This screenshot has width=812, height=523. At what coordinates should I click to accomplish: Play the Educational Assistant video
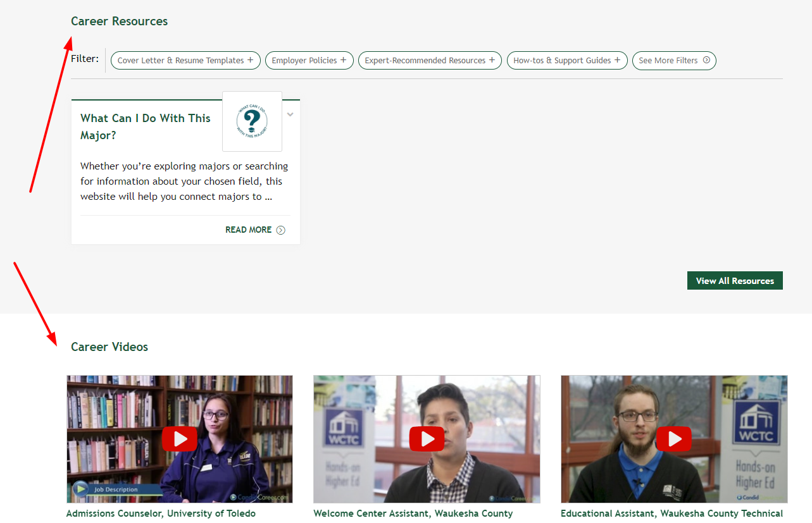(x=673, y=439)
